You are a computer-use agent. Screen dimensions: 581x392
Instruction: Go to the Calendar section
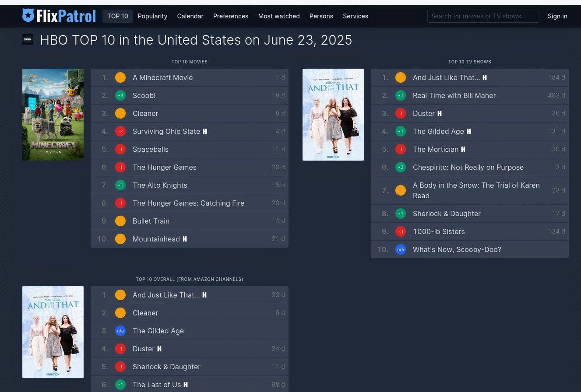tap(190, 16)
